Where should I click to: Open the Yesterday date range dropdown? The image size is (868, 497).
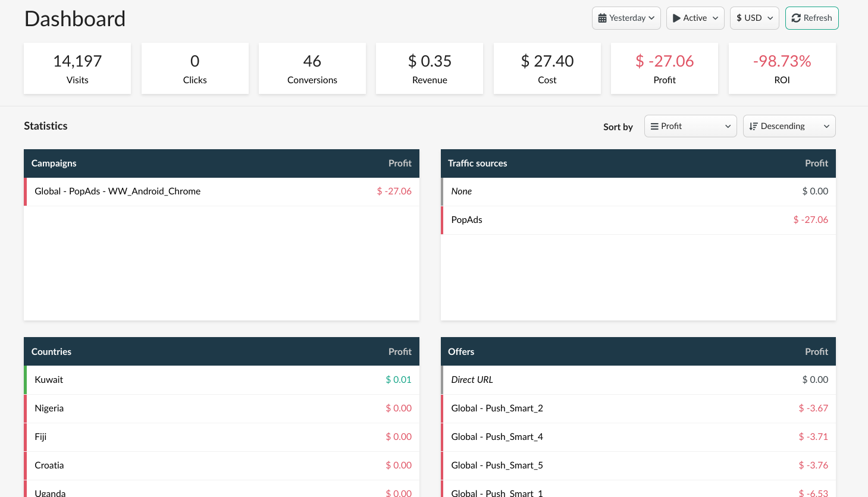626,18
